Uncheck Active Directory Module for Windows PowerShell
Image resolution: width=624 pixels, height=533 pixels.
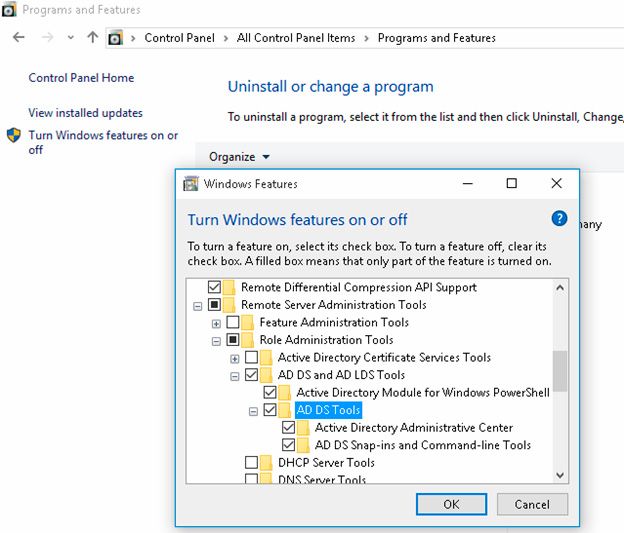coord(270,392)
